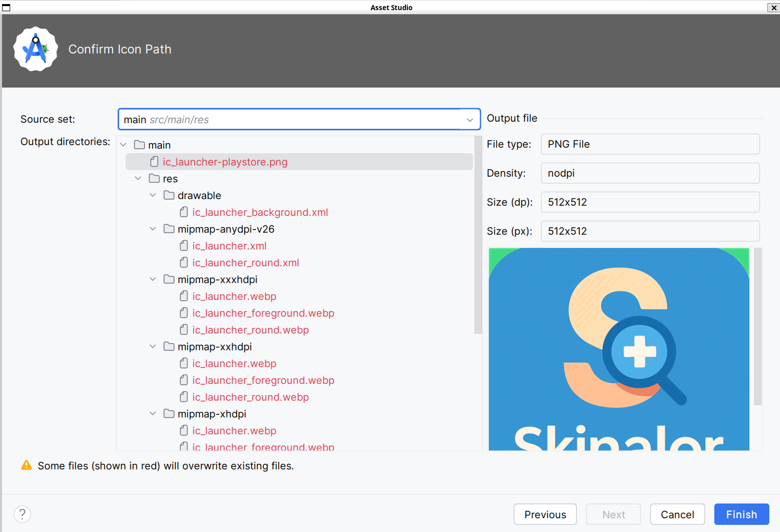
Task: Click file icon of ic_launcher_round.xml
Action: [184, 263]
